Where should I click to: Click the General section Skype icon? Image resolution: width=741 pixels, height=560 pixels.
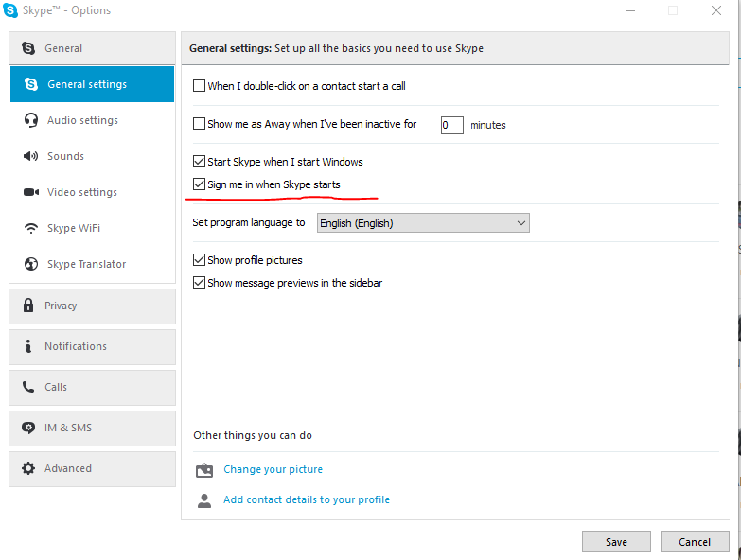[x=28, y=48]
